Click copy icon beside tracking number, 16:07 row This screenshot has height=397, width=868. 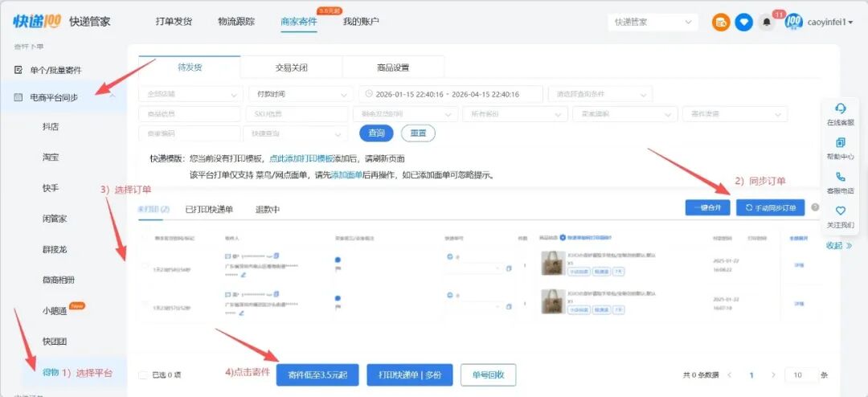pyautogui.click(x=509, y=306)
